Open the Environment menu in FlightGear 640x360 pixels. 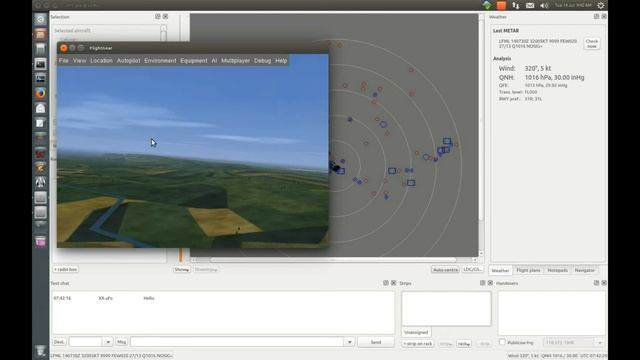160,60
